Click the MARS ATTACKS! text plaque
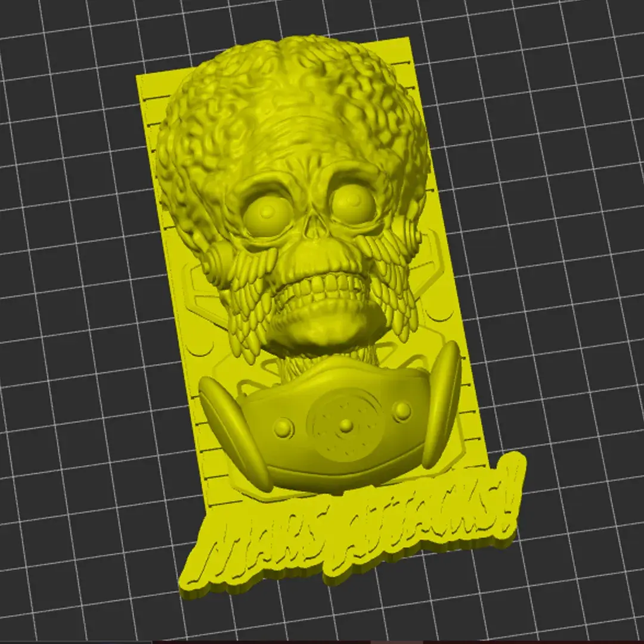 (353, 526)
